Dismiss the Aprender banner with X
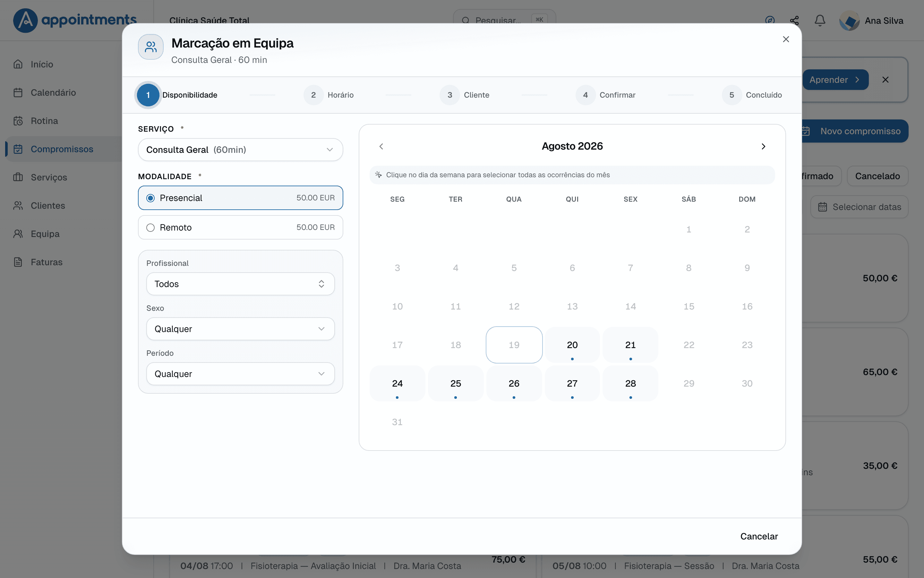The width and height of the screenshot is (924, 578). (x=886, y=80)
